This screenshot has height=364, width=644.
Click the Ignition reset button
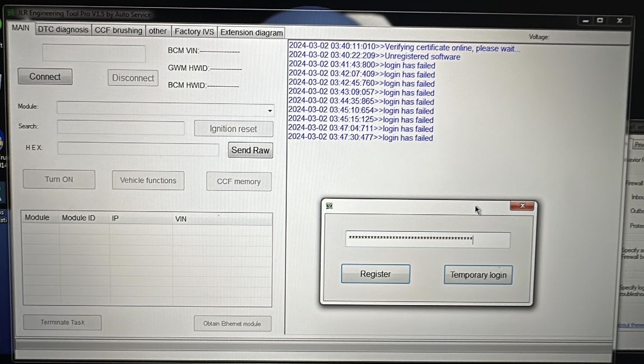[x=233, y=129]
